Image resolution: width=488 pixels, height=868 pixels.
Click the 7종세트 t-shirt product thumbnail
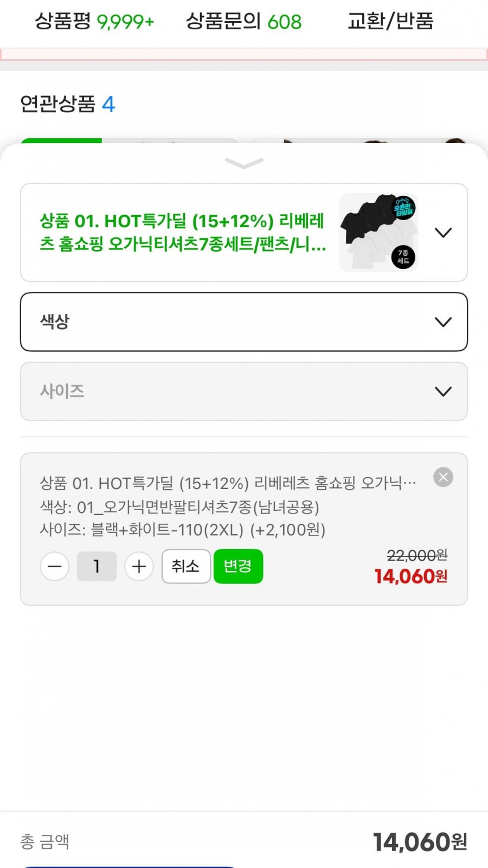(378, 232)
